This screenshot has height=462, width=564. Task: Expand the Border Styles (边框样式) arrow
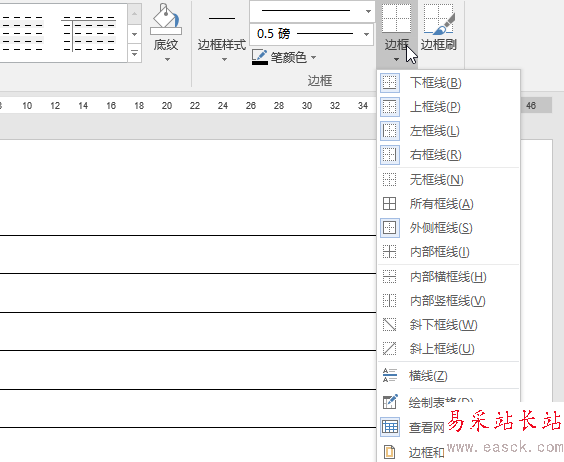coord(224,59)
